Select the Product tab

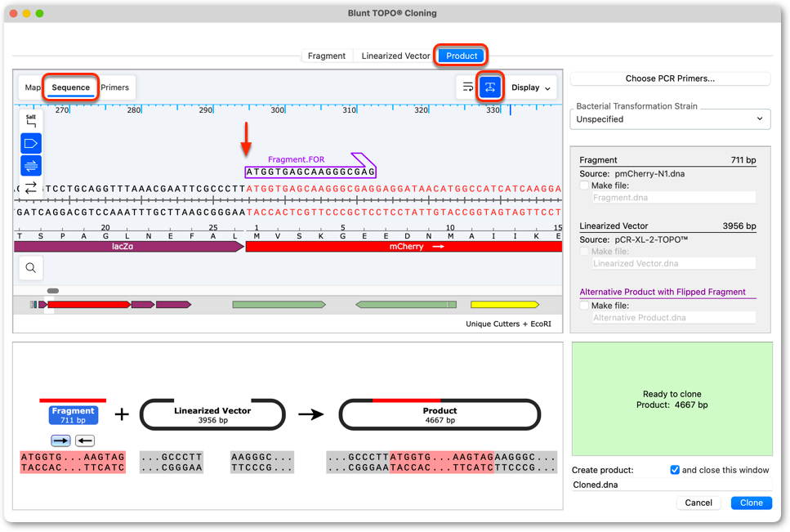(x=461, y=56)
